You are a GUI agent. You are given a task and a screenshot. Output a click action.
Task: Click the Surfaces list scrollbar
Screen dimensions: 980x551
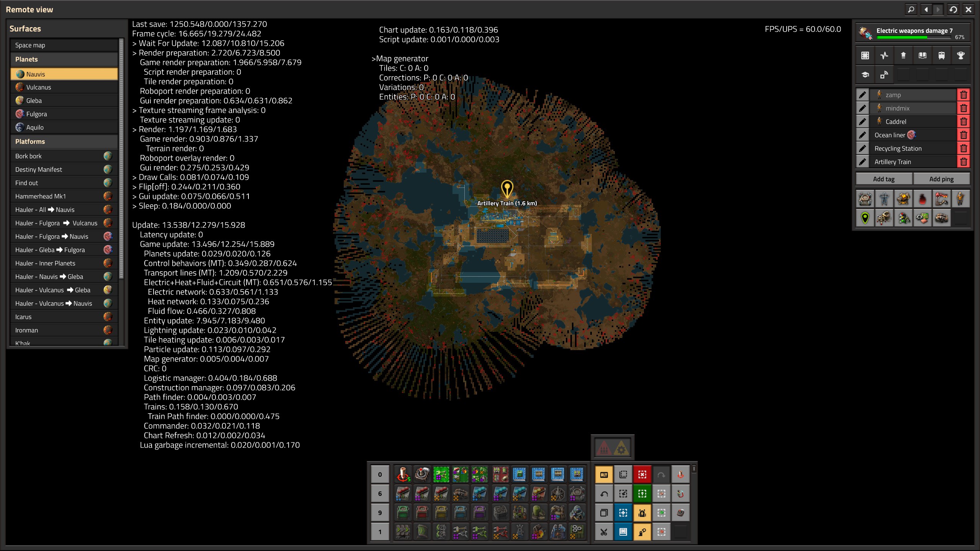[x=121, y=158]
